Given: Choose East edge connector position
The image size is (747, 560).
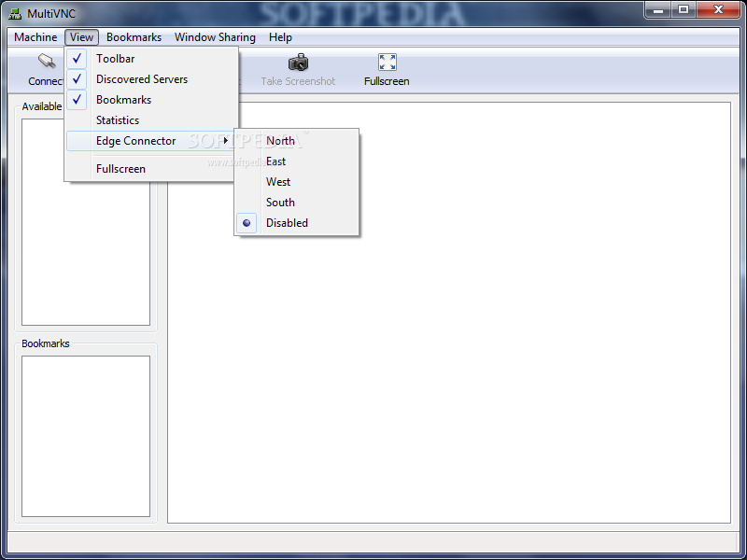Looking at the screenshot, I should point(296,161).
